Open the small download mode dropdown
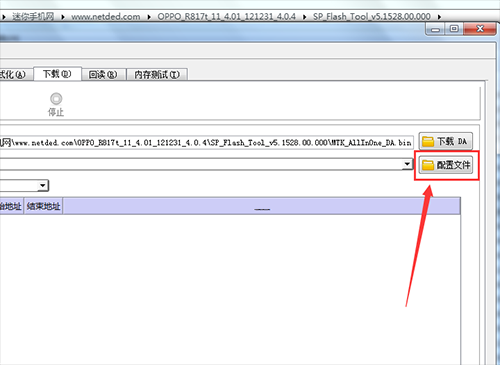 43,185
